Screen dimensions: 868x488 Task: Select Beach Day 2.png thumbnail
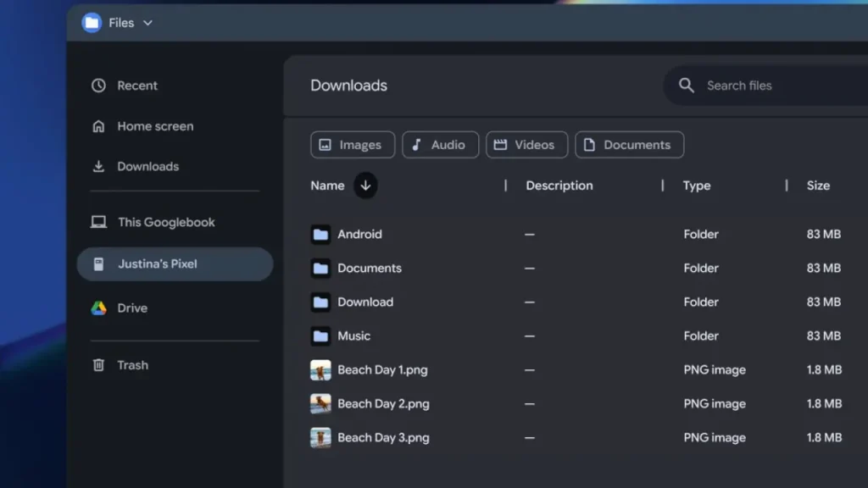[x=320, y=404]
